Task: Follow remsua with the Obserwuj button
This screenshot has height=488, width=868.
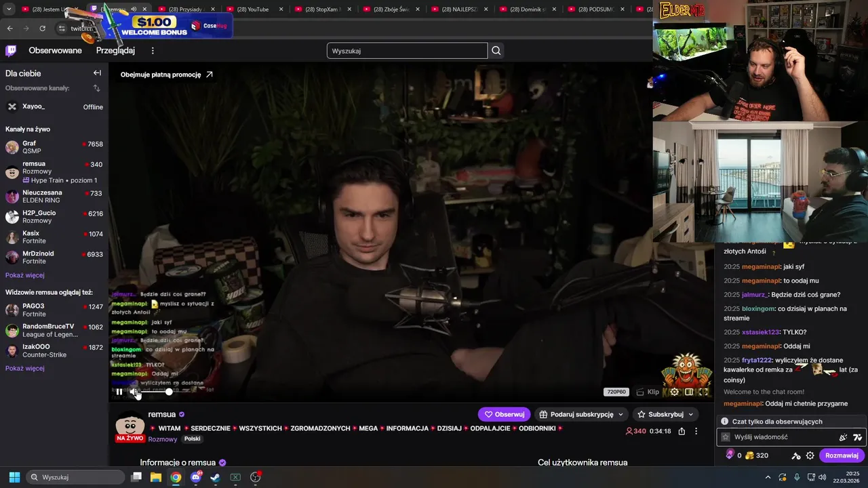Action: [x=504, y=414]
